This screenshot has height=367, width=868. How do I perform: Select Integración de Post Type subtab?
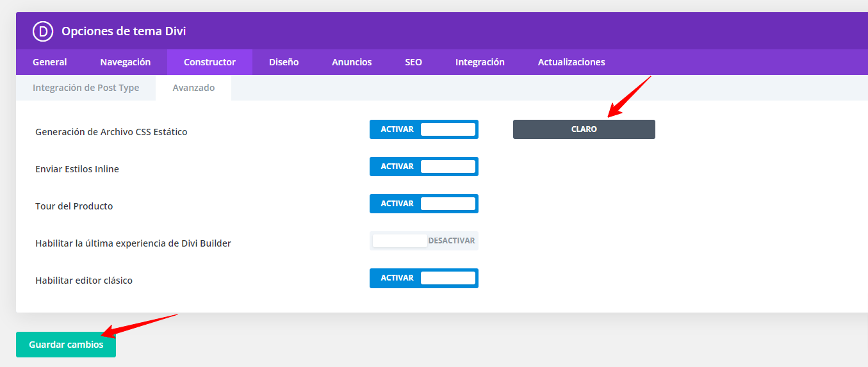coord(86,88)
